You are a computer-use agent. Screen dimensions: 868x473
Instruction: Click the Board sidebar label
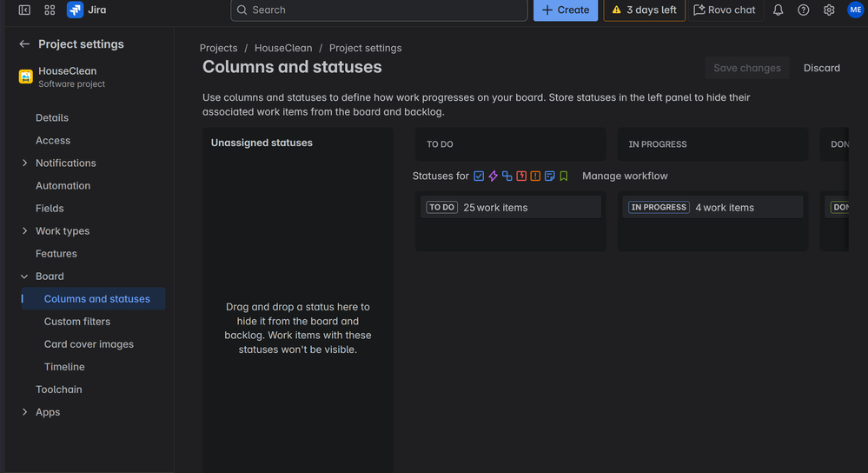click(50, 276)
